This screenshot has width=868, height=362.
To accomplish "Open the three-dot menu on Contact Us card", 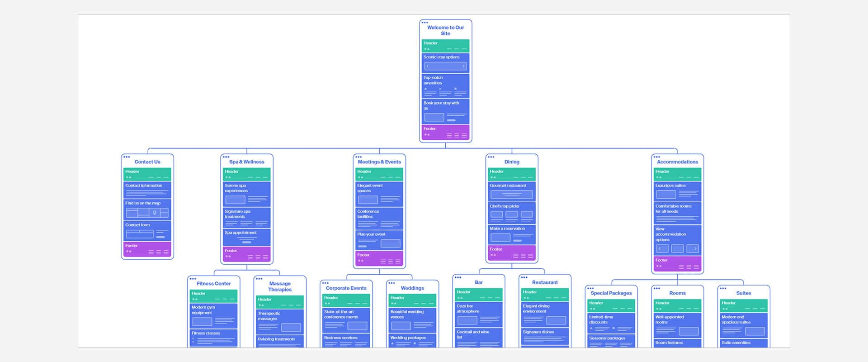I will point(127,157).
